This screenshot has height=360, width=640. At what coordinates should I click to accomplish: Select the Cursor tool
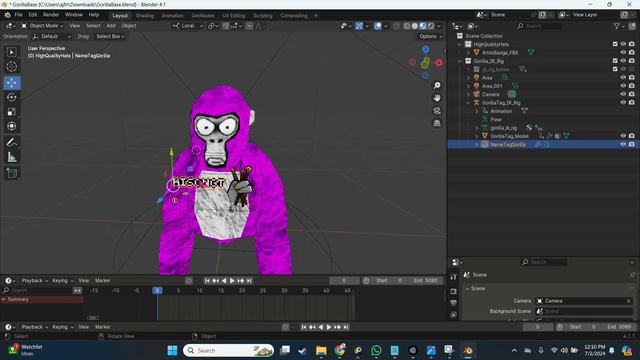pyautogui.click(x=12, y=67)
